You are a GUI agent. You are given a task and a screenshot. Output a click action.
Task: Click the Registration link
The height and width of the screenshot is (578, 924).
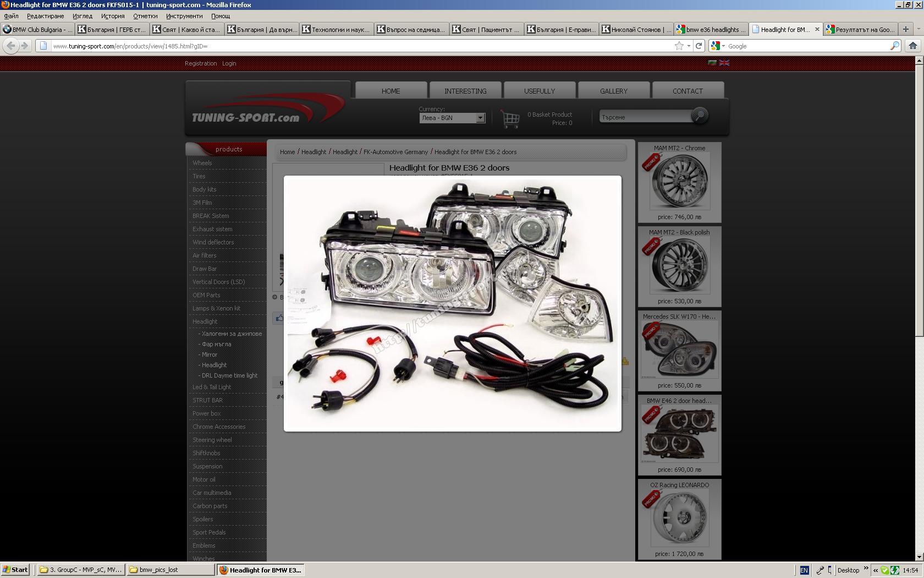[x=201, y=63]
